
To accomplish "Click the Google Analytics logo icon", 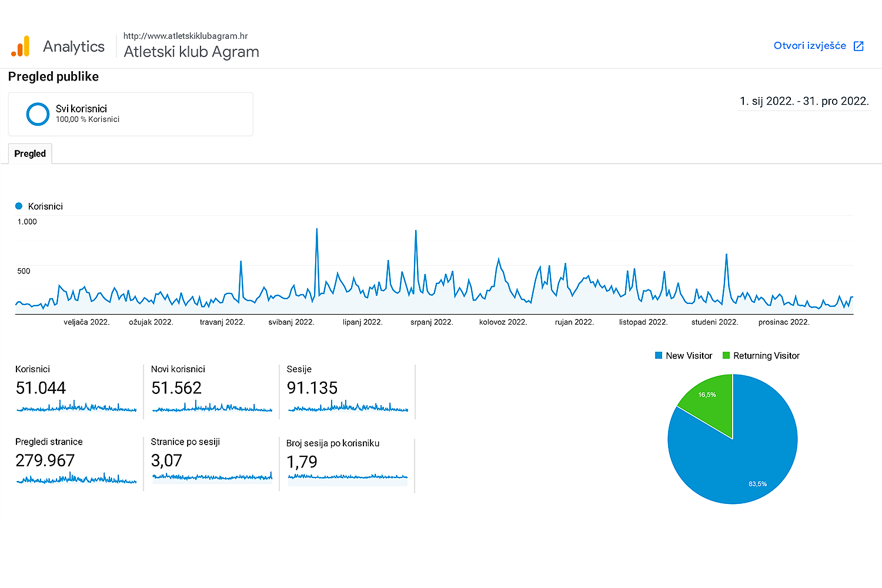I will [x=21, y=46].
